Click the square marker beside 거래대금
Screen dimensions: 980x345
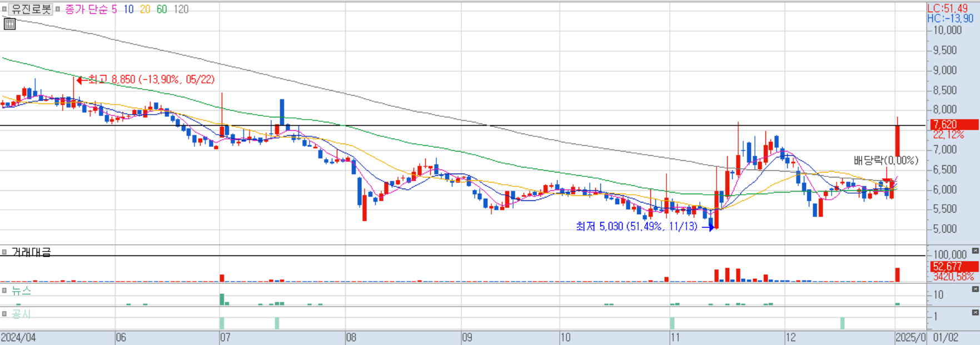click(x=4, y=252)
